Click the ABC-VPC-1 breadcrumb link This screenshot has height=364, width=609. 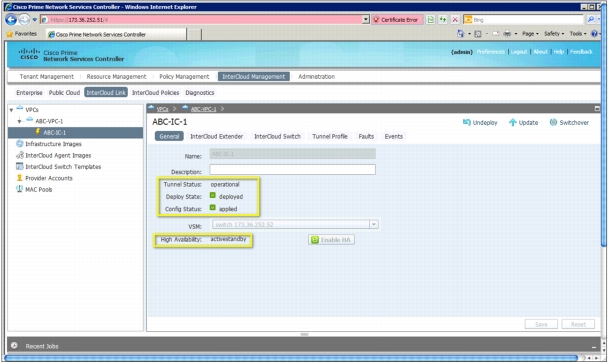coord(203,109)
